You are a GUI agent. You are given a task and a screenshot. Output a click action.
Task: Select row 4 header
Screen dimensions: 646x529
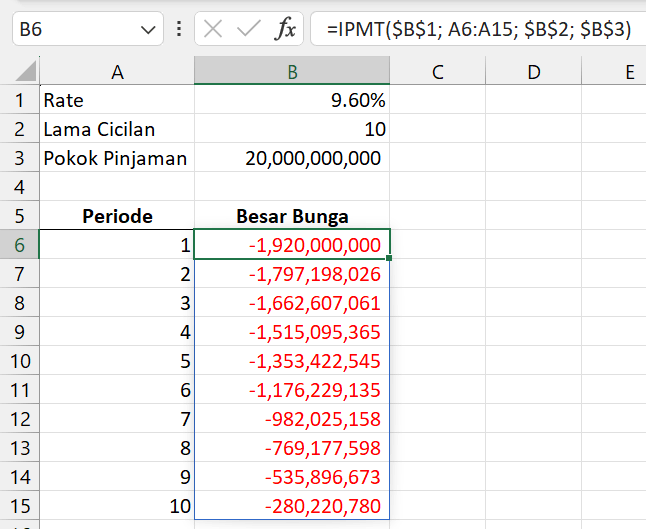point(19,187)
